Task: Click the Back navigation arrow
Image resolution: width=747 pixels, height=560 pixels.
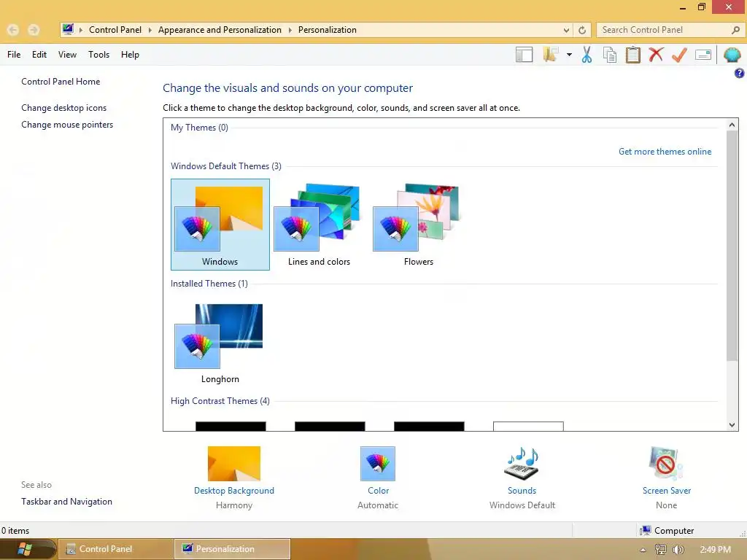Action: (x=13, y=30)
